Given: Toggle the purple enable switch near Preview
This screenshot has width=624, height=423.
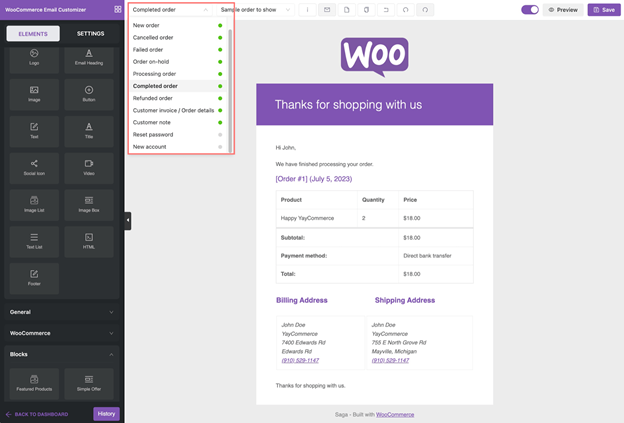Looking at the screenshot, I should (530, 10).
